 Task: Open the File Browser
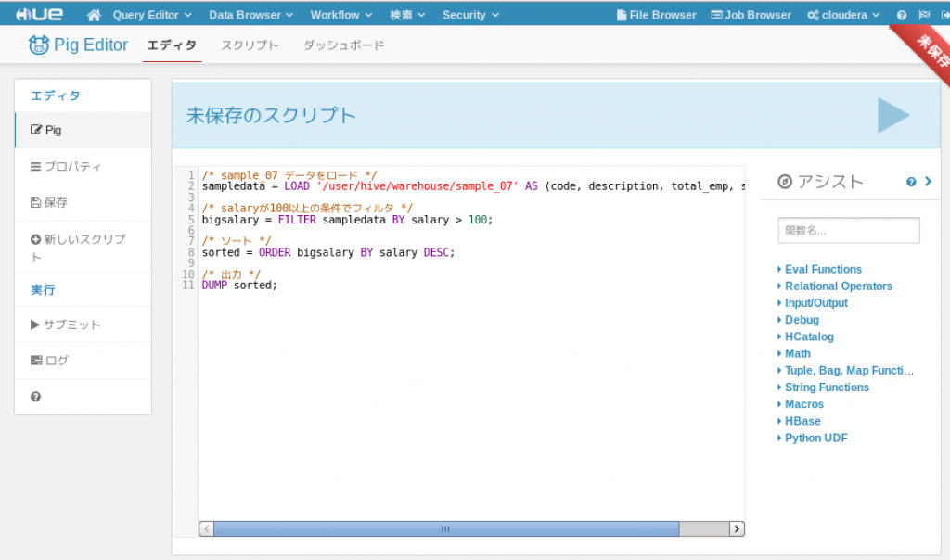(x=656, y=15)
